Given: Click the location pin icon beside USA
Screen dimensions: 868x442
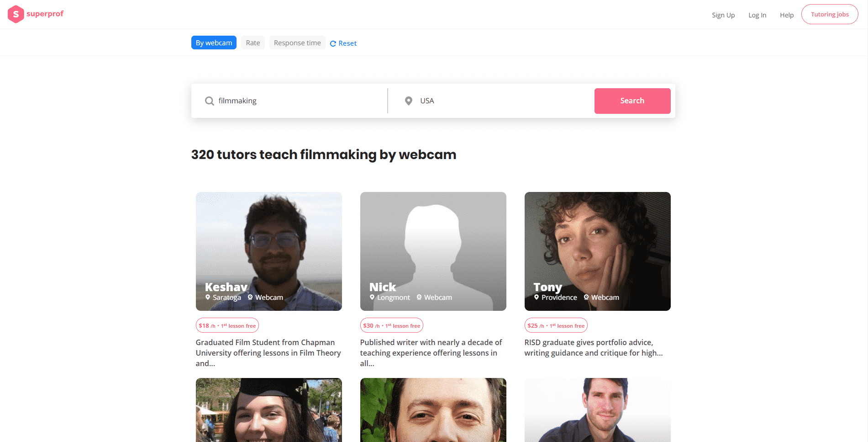Looking at the screenshot, I should point(409,101).
